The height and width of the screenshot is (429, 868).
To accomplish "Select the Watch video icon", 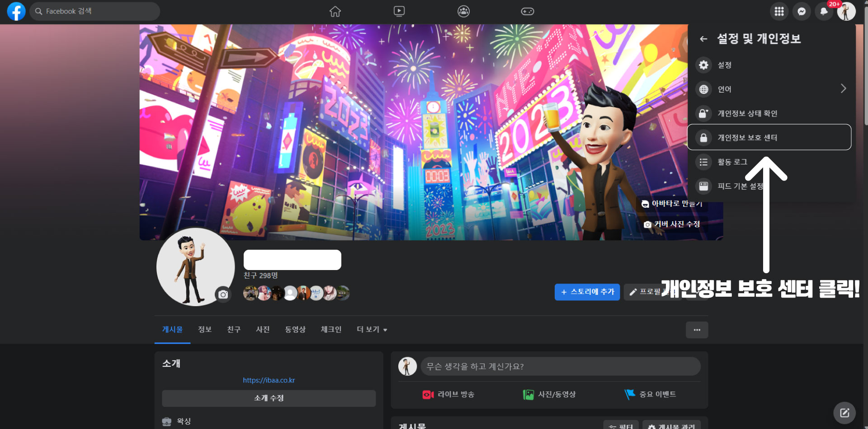I will [399, 11].
